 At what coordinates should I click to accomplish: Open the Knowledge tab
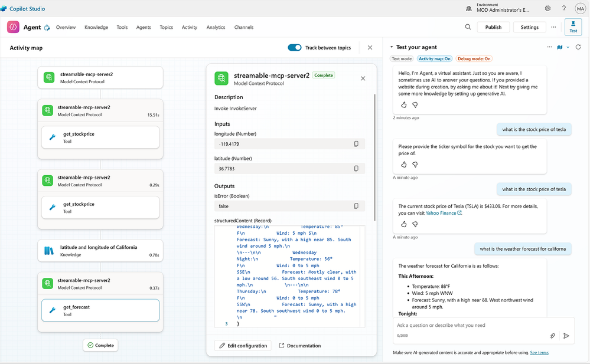tap(96, 27)
